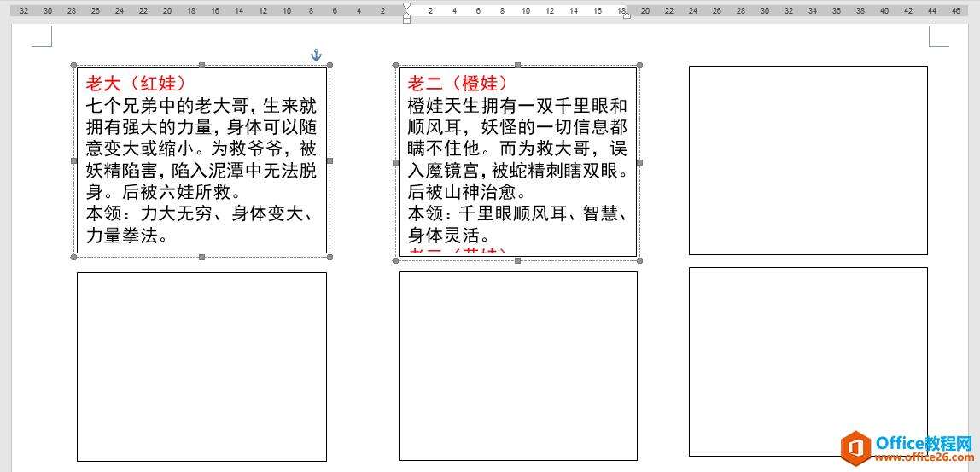Click bottom-right handle of 老大 text box
This screenshot has width=980, height=472.
pyautogui.click(x=330, y=257)
